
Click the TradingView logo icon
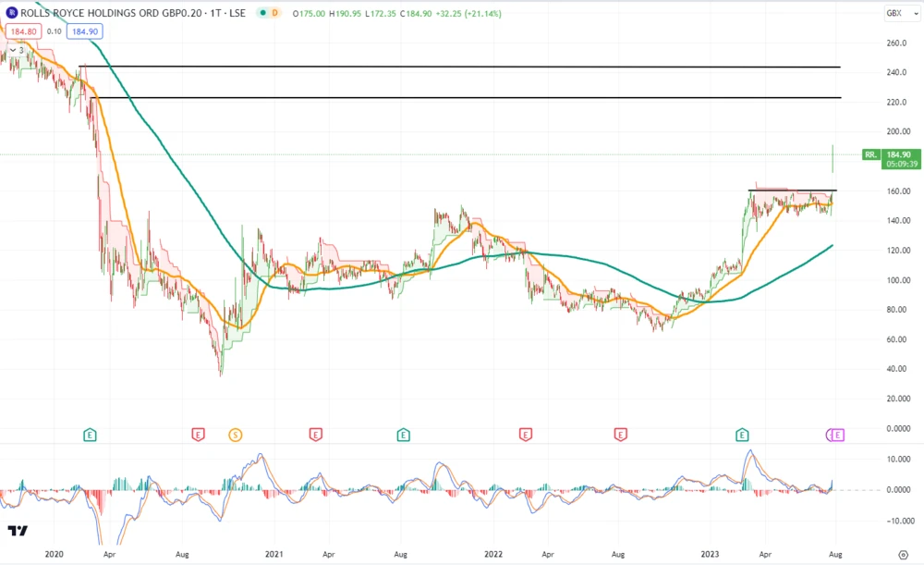point(18,531)
